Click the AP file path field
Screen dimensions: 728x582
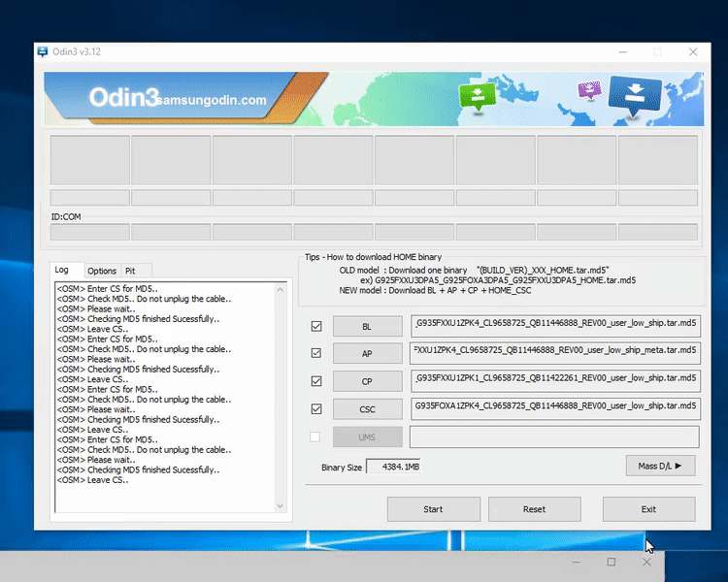tap(555, 353)
